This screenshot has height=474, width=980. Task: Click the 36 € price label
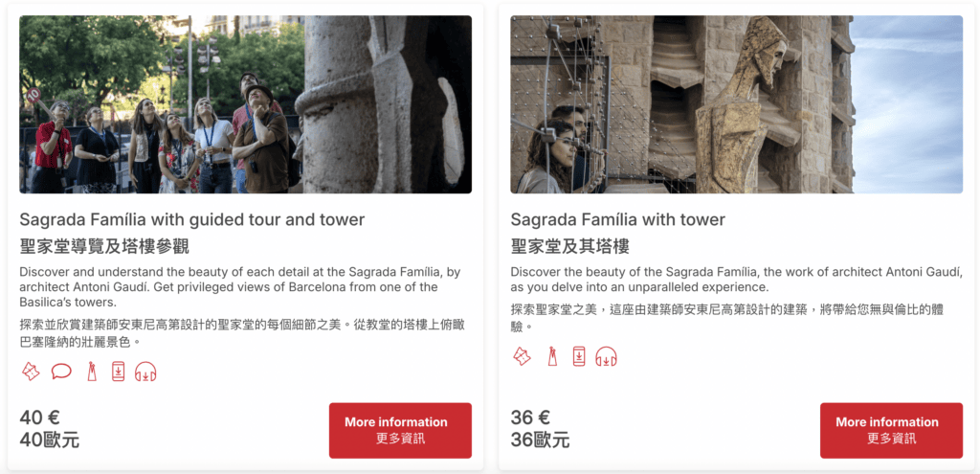[x=530, y=418]
